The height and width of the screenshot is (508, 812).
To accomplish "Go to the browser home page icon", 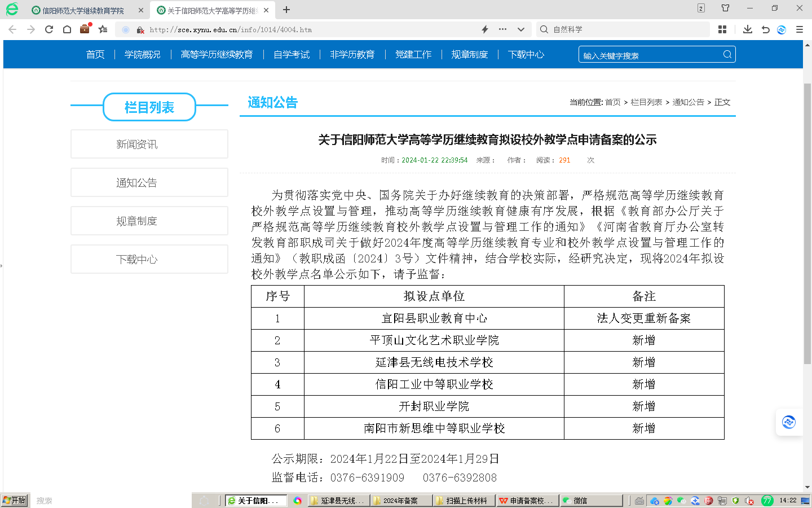I will [67, 29].
